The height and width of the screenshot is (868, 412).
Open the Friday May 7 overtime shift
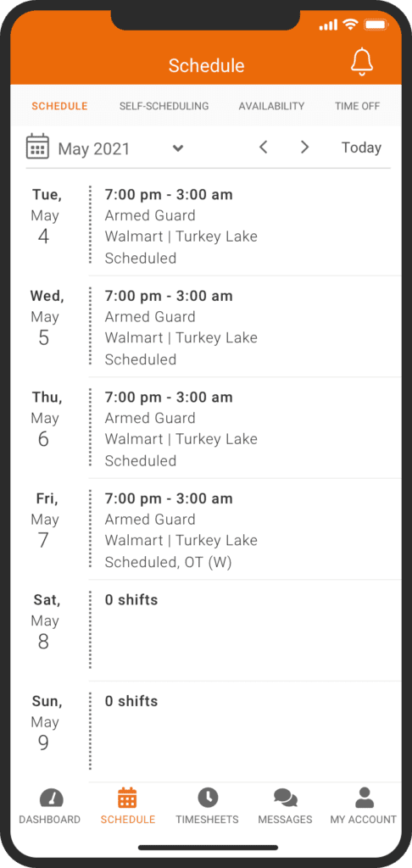[245, 530]
